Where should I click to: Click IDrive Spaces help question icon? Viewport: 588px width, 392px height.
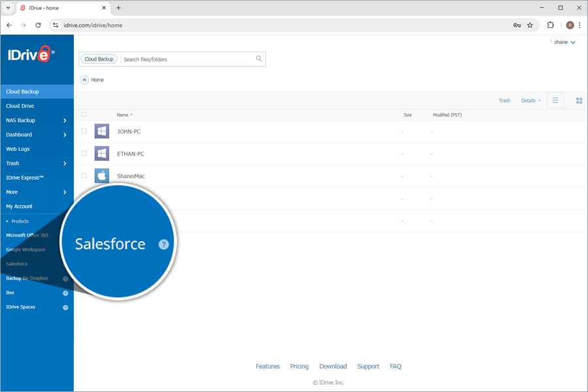(x=65, y=307)
